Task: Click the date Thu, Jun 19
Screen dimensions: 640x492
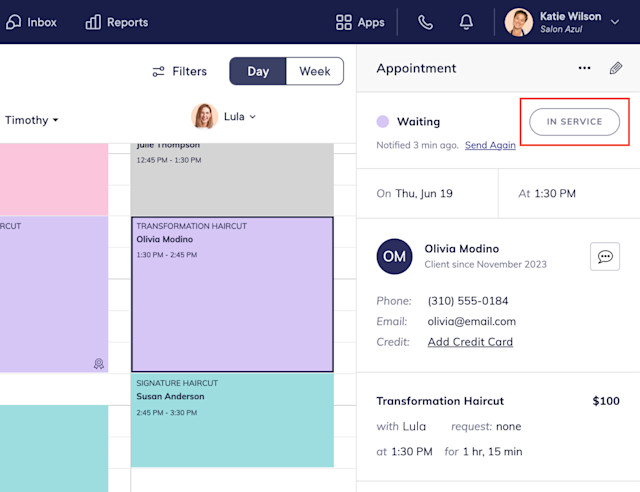Action: 424,194
